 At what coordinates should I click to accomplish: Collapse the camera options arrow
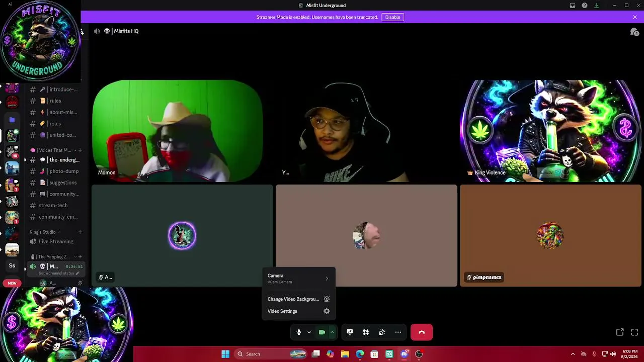coord(332,332)
